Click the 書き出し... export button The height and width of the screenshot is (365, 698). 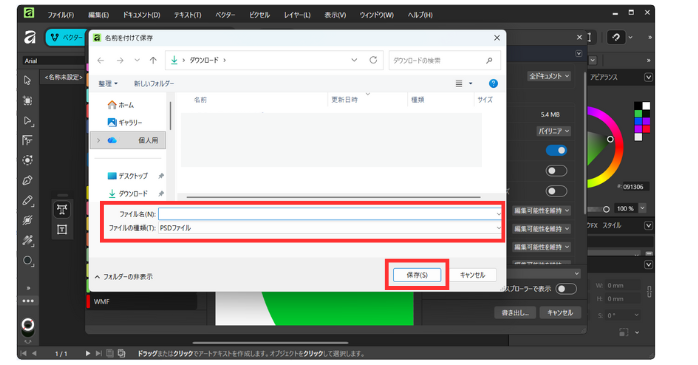pyautogui.click(x=515, y=313)
